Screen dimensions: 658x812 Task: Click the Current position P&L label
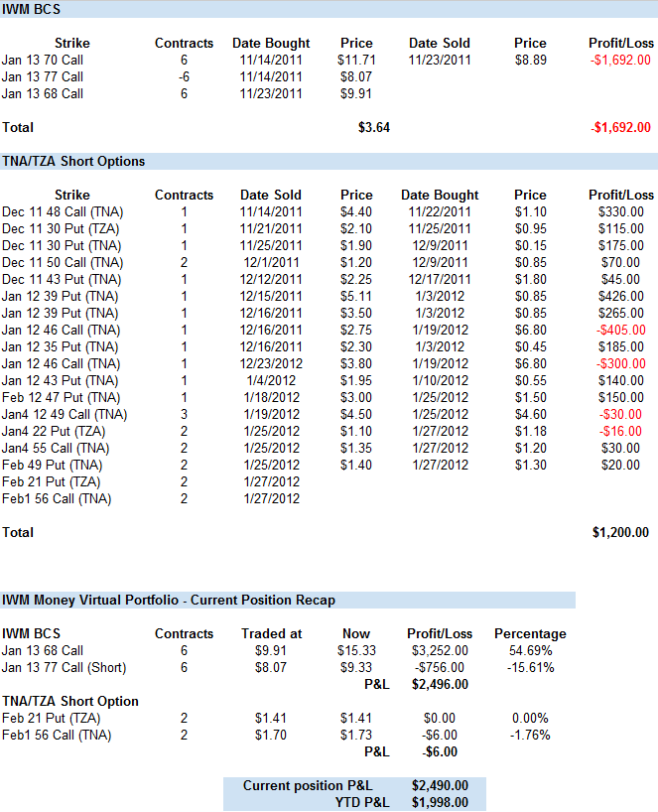(x=308, y=785)
